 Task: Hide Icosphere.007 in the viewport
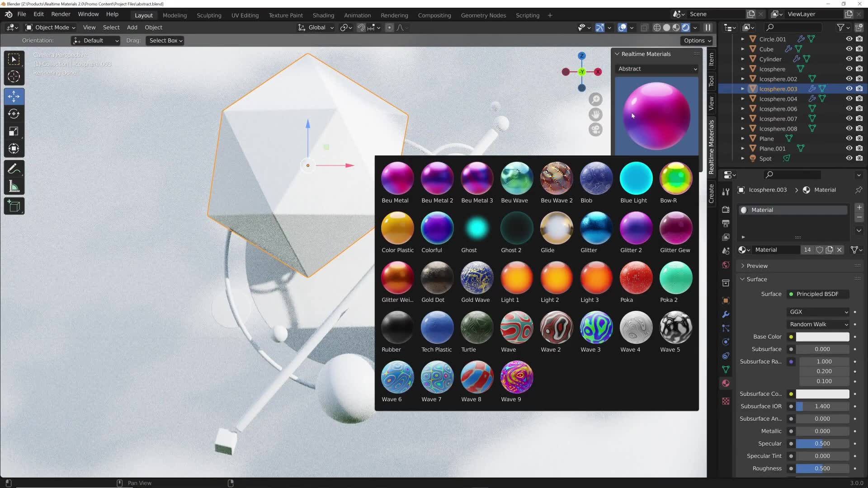[x=849, y=118]
